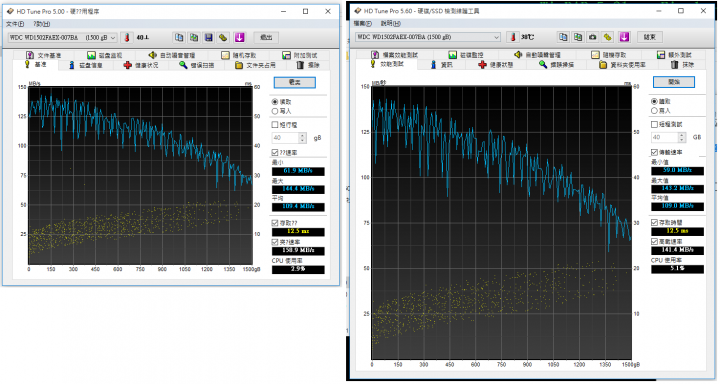Open Folder Usage tab in HD Tune 5.60
This screenshot has height=384, width=720.
623,65
